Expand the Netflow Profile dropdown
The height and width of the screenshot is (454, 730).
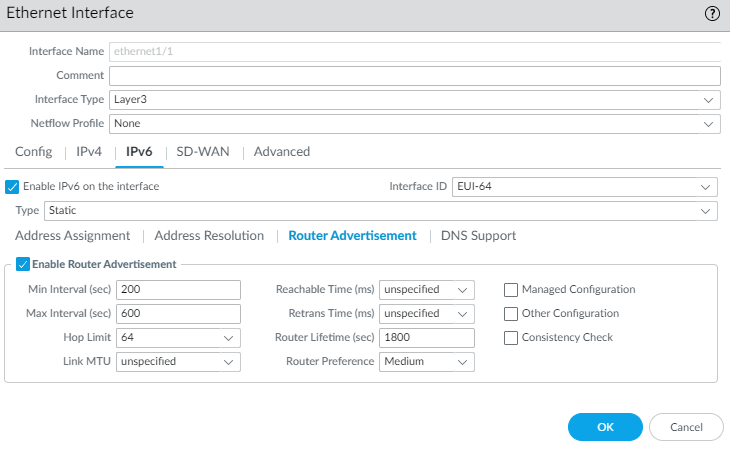coord(414,124)
